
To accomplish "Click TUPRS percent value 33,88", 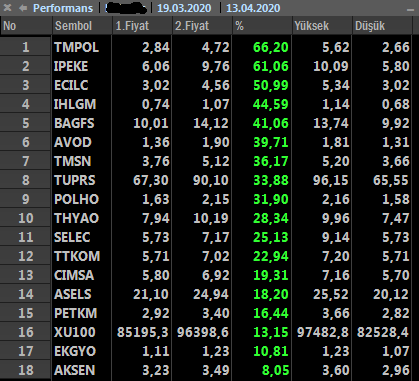I will 271,180.
